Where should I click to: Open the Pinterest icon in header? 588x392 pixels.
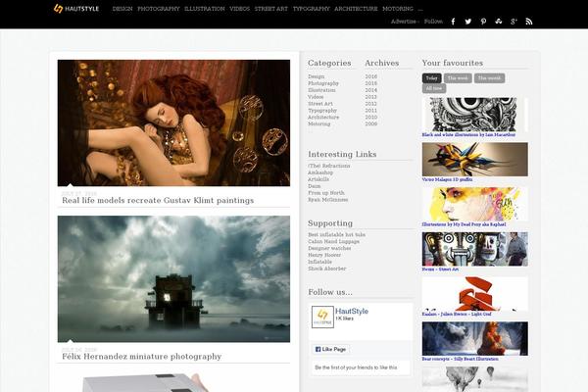click(483, 22)
